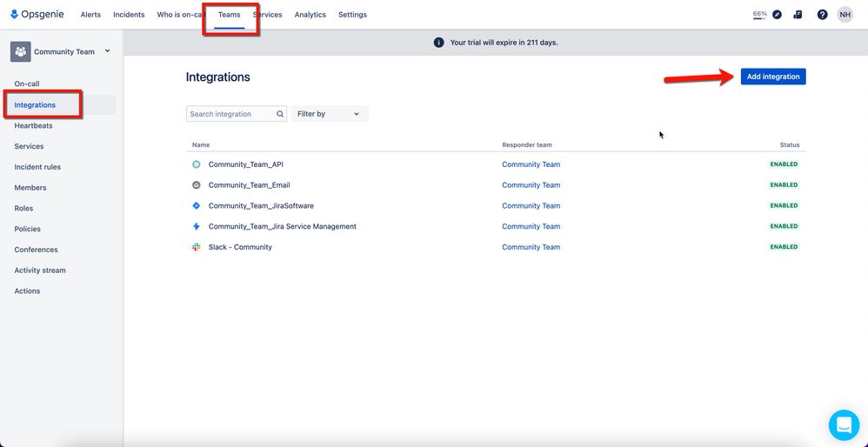
Task: Click the Add integration button
Action: click(x=773, y=77)
